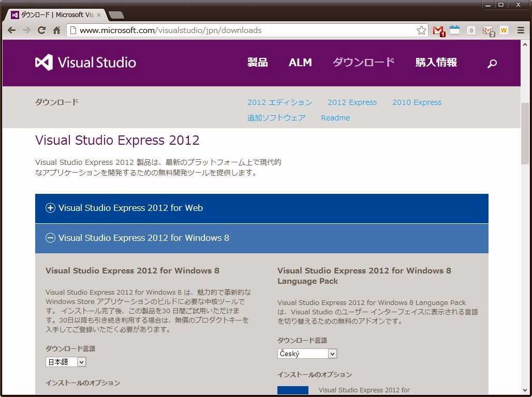The height and width of the screenshot is (397, 532).
Task: Collapse Visual Studio Express 2012 for Windows 8 section
Action: point(261,238)
